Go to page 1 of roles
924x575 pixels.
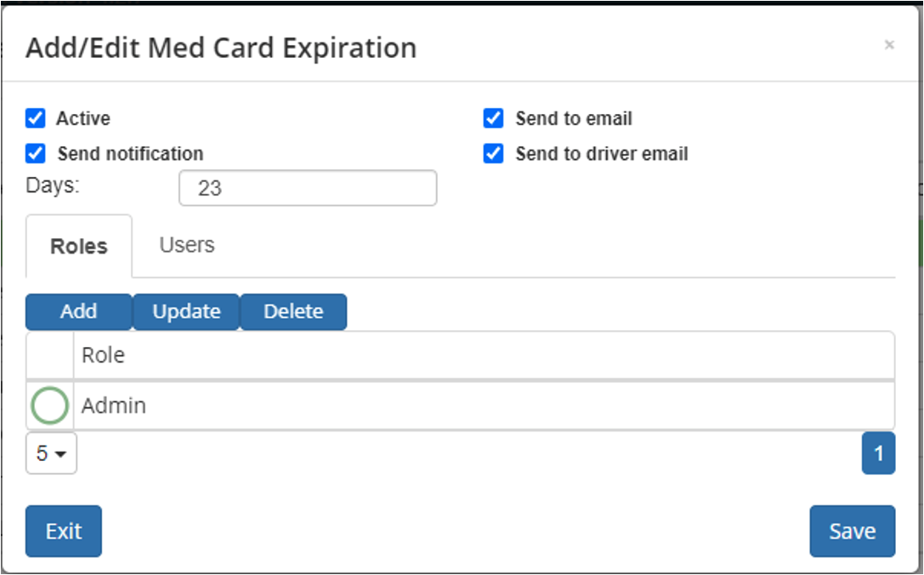point(878,453)
